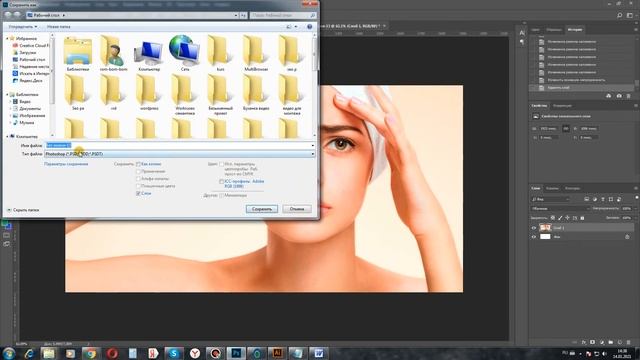Click Скрыть папки at dialog bottom

(x=23, y=210)
